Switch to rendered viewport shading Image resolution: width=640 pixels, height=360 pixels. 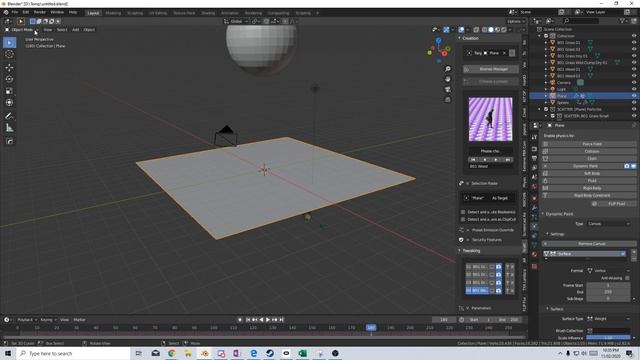(x=504, y=29)
